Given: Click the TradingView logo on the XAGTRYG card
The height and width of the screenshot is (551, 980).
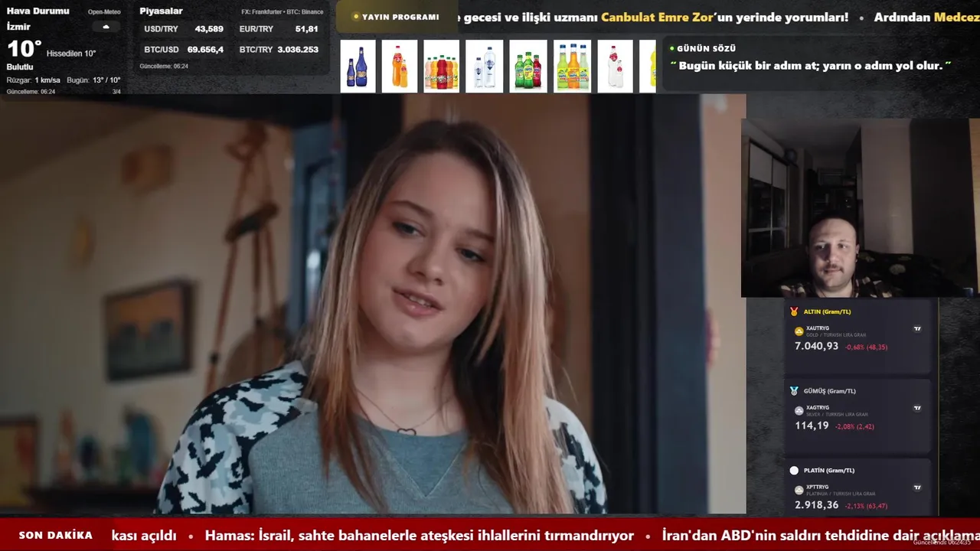Looking at the screenshot, I should click(917, 408).
